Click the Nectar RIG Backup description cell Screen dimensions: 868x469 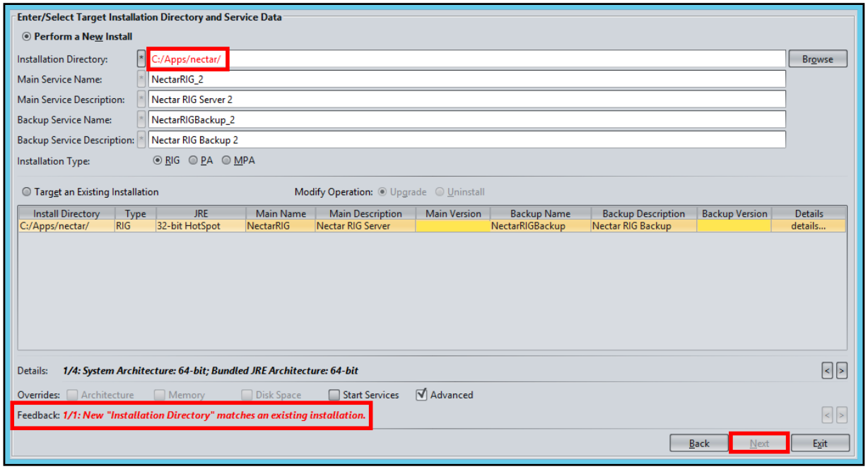click(644, 226)
